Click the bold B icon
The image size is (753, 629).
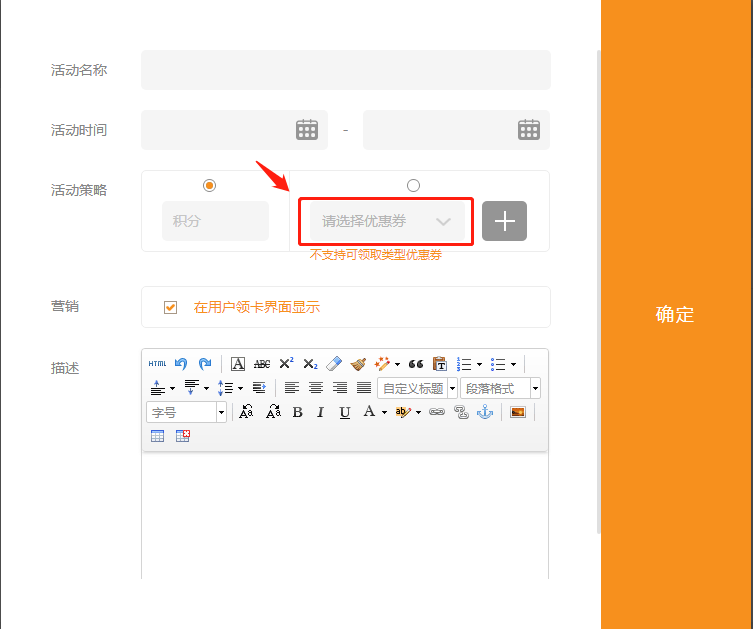coord(297,412)
